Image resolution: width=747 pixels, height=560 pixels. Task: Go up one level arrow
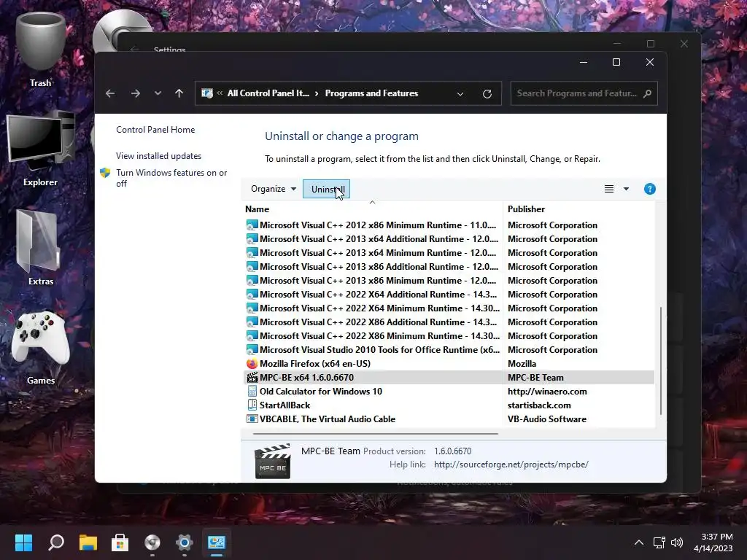pos(179,93)
